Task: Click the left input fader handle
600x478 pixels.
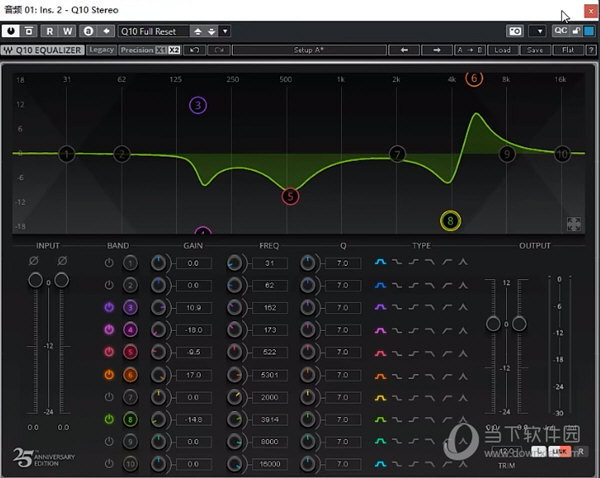Action: (36, 280)
